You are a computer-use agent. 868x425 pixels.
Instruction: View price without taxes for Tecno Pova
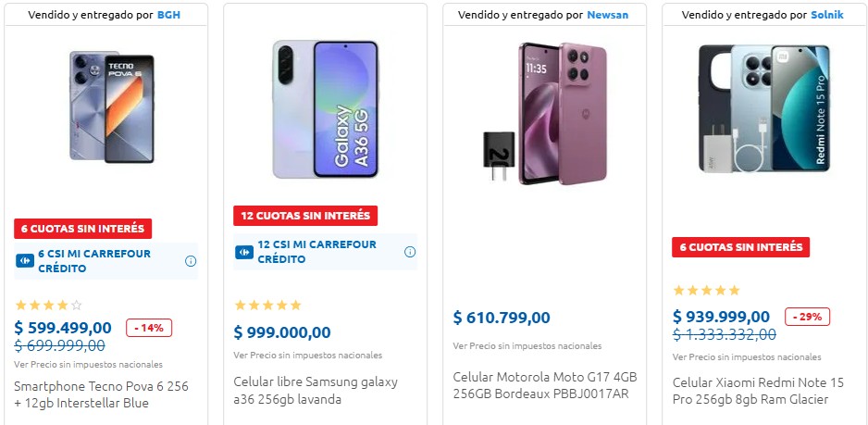(x=89, y=365)
